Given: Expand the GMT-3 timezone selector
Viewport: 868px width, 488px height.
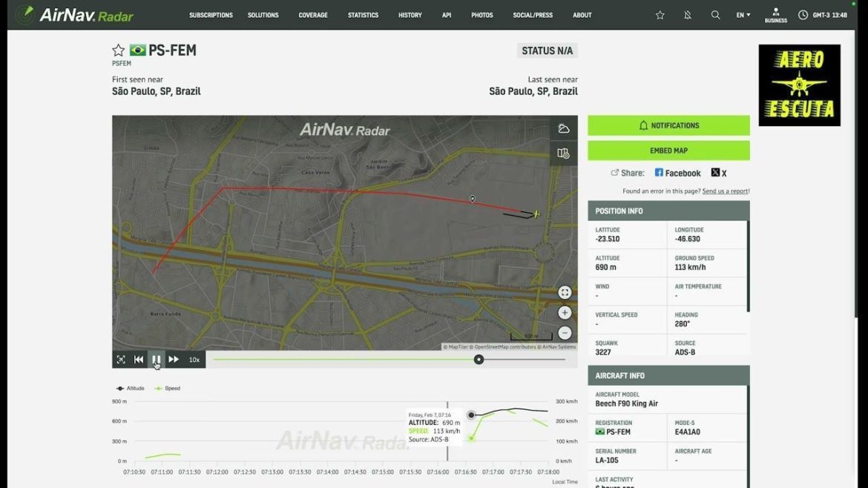Looking at the screenshot, I should point(815,14).
